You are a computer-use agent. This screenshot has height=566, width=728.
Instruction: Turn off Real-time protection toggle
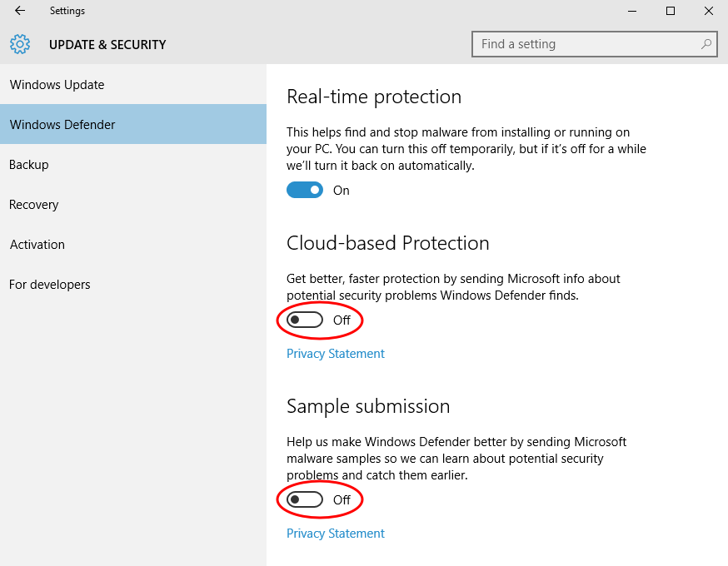pyautogui.click(x=305, y=191)
